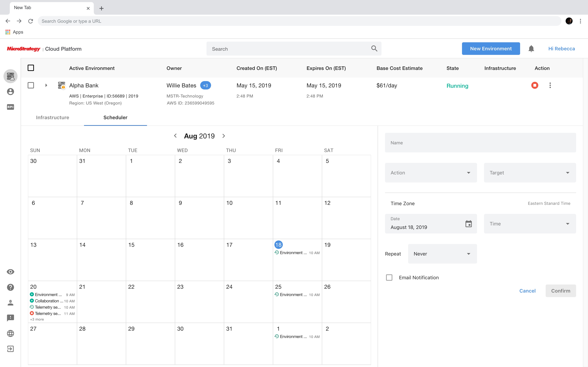Click the search magnifier icon
Image resolution: width=588 pixels, height=367 pixels.
tap(374, 48)
